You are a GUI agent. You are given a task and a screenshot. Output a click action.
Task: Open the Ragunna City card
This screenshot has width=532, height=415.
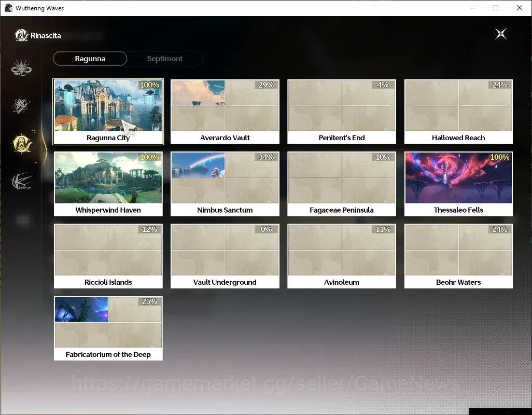click(x=108, y=112)
